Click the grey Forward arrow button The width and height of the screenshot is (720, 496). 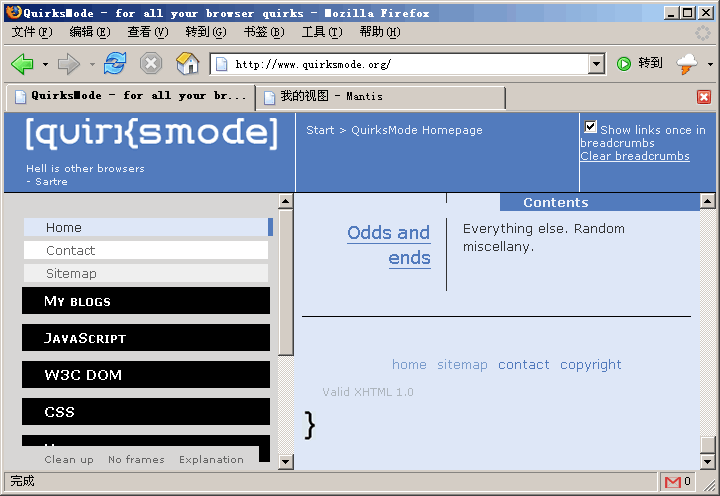(x=69, y=64)
